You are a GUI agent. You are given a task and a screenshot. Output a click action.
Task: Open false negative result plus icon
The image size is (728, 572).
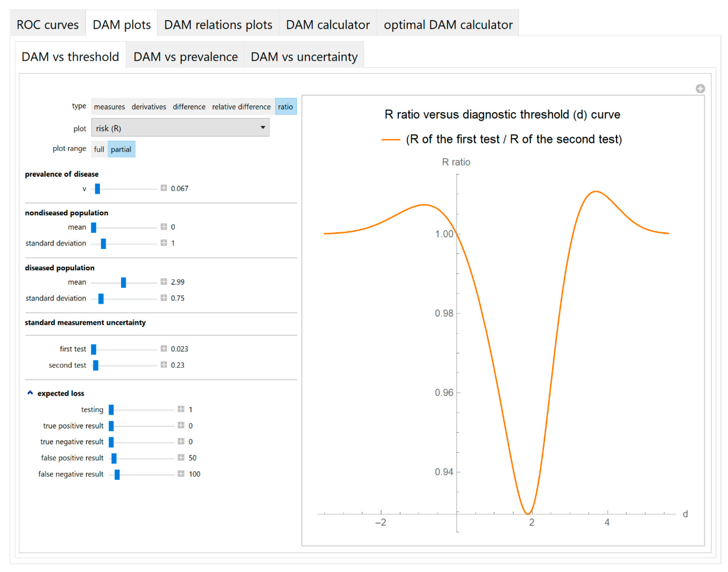181,474
